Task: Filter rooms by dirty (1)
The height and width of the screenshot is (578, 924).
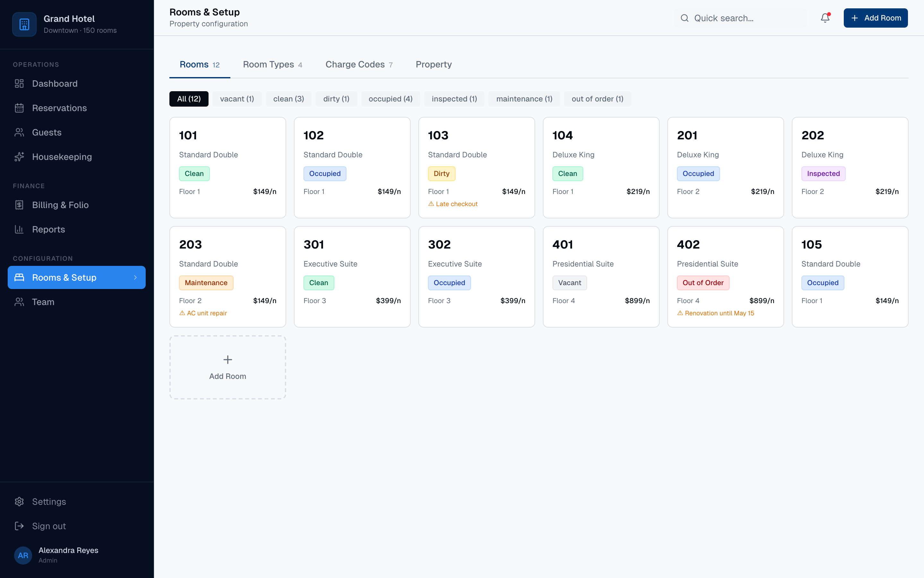Action: (x=336, y=99)
